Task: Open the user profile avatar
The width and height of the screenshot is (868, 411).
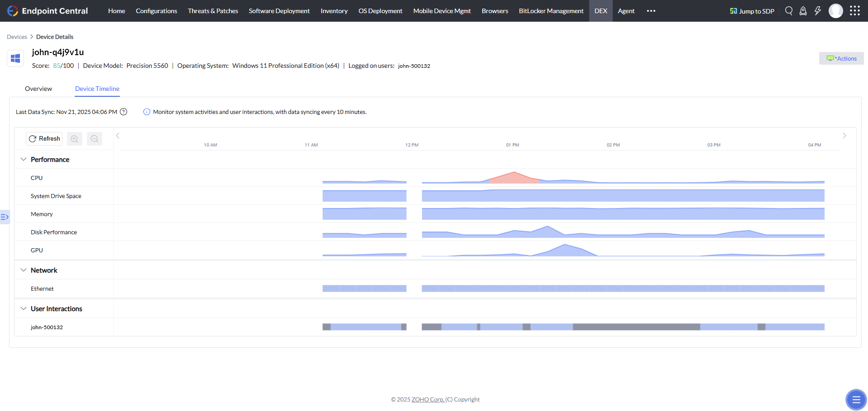Action: coord(836,11)
